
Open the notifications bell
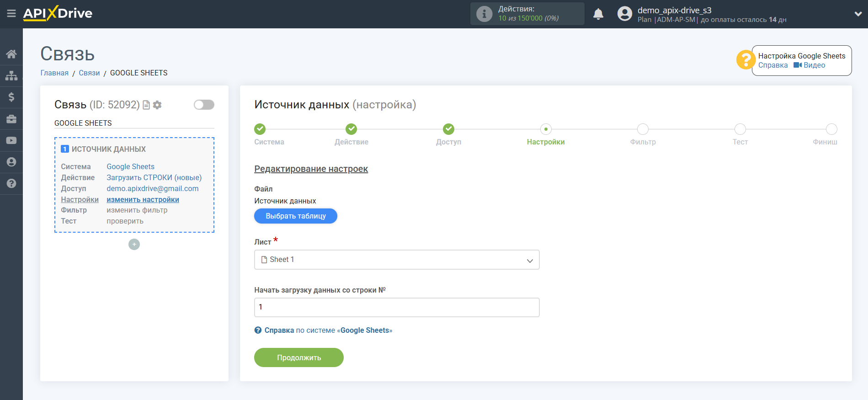pyautogui.click(x=598, y=14)
